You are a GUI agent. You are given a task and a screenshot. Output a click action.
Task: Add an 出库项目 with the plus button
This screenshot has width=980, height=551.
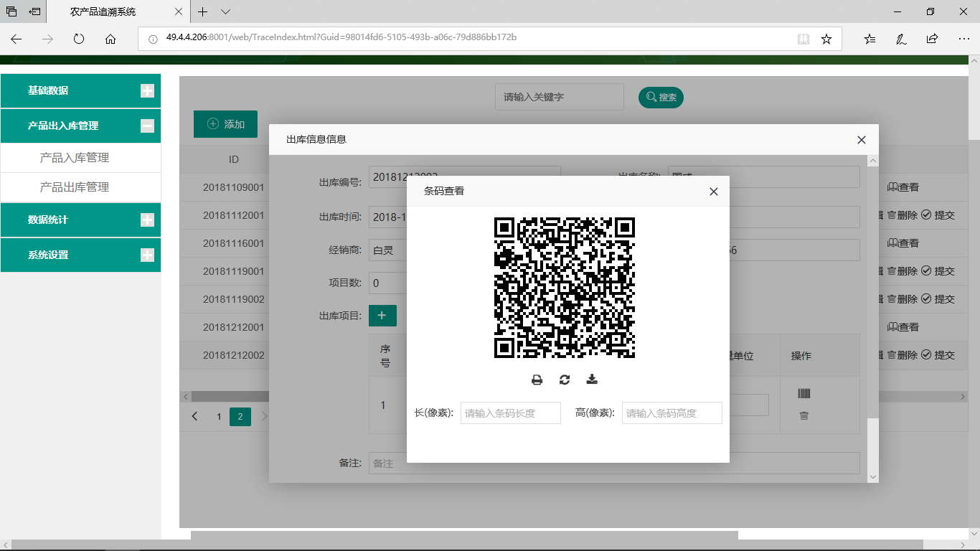[382, 316]
